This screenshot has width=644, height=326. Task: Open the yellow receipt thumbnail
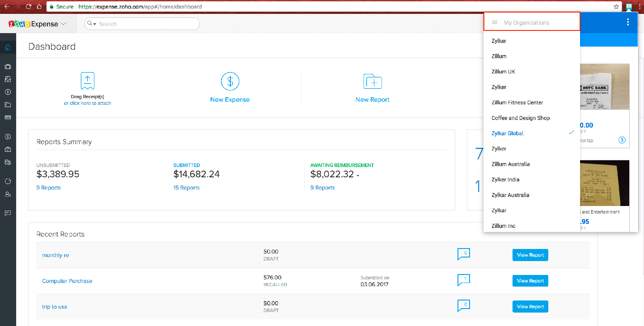point(604,184)
